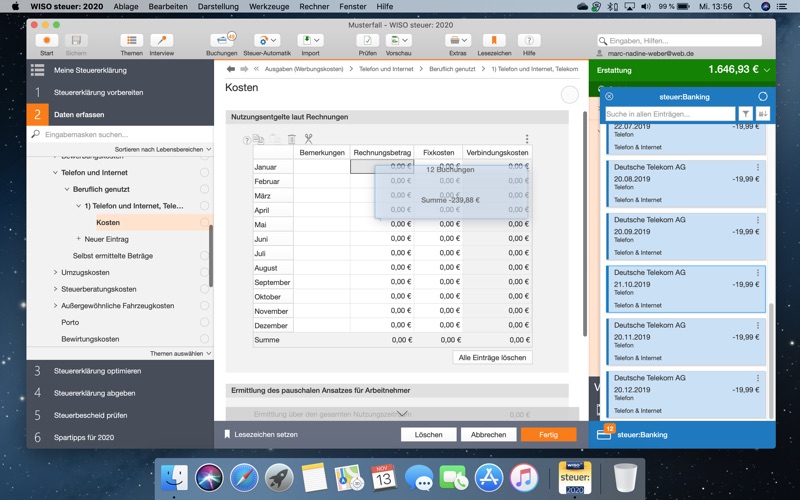Open the Bearbeiten menu
Viewport: 800px width, 500px height.
tap(168, 7)
